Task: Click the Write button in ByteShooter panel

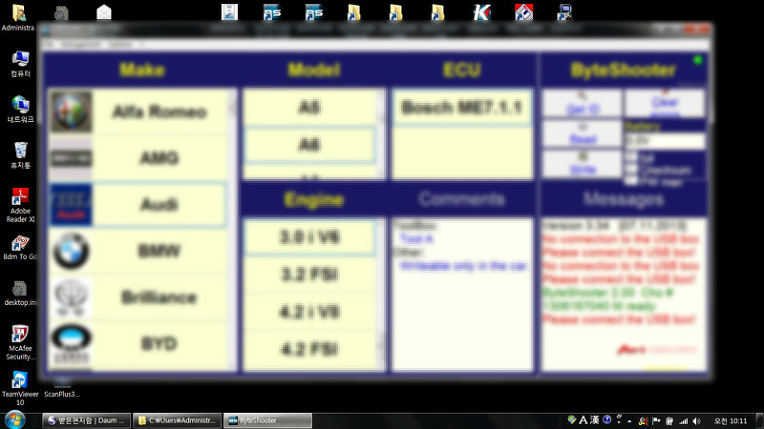Action: tap(582, 163)
